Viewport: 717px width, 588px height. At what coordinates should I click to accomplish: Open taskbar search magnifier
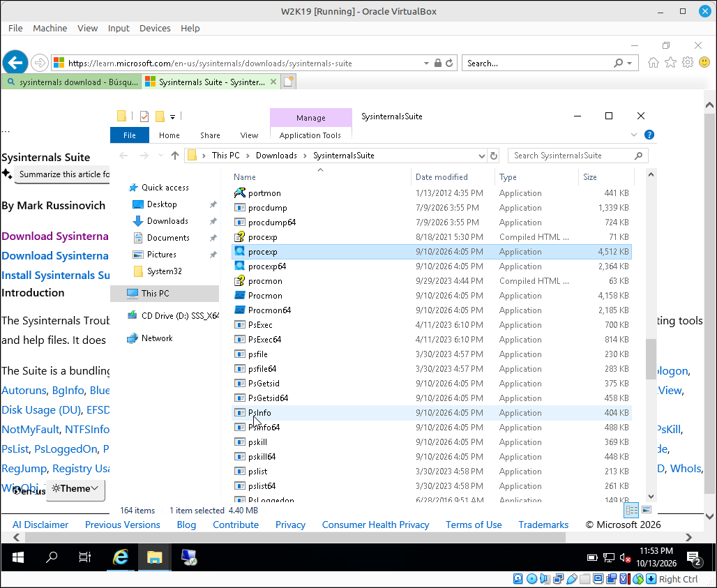coord(52,557)
